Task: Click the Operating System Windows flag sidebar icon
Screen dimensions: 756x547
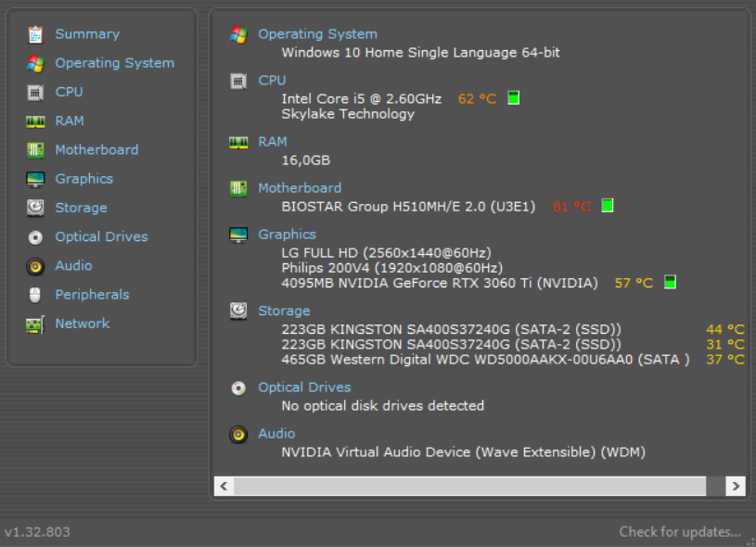Action: point(35,63)
